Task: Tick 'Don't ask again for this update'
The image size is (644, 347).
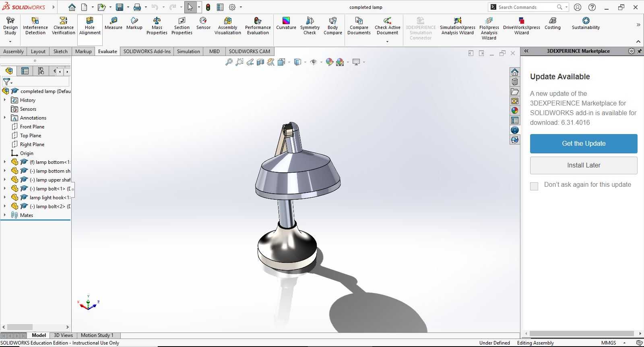Action: (x=534, y=186)
